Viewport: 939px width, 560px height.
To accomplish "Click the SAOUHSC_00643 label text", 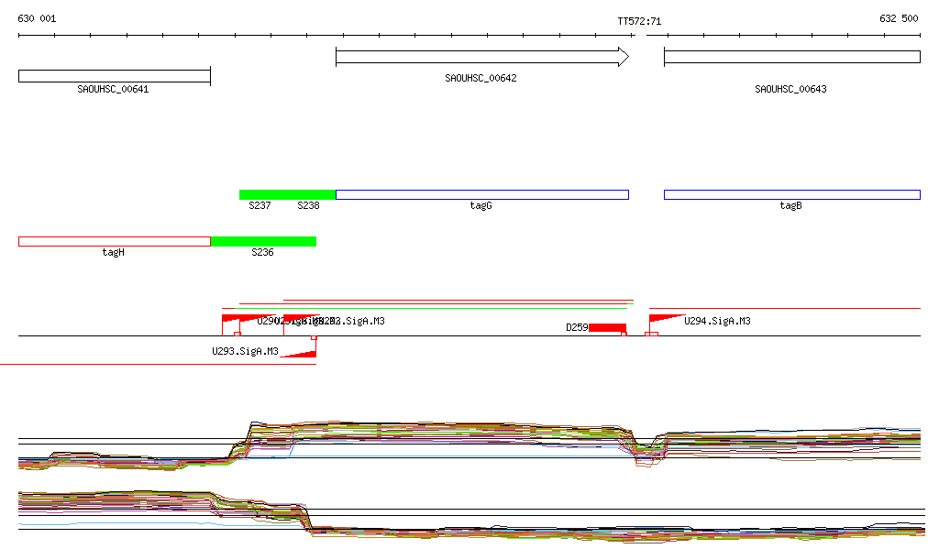I will click(790, 89).
